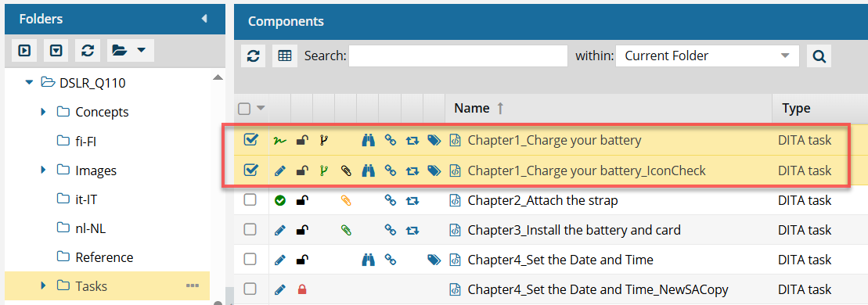Click the refresh icon in Folders toolbar

(x=87, y=50)
